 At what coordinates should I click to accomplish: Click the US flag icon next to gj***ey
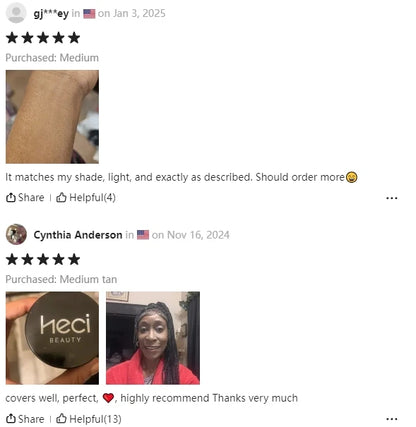(89, 14)
